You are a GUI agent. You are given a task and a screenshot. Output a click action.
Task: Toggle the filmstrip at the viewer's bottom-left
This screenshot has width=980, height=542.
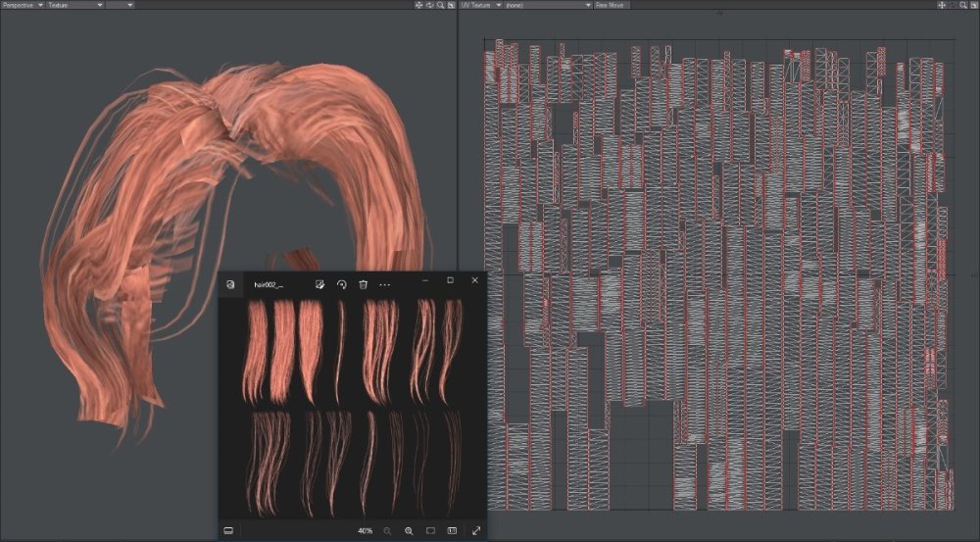227,530
